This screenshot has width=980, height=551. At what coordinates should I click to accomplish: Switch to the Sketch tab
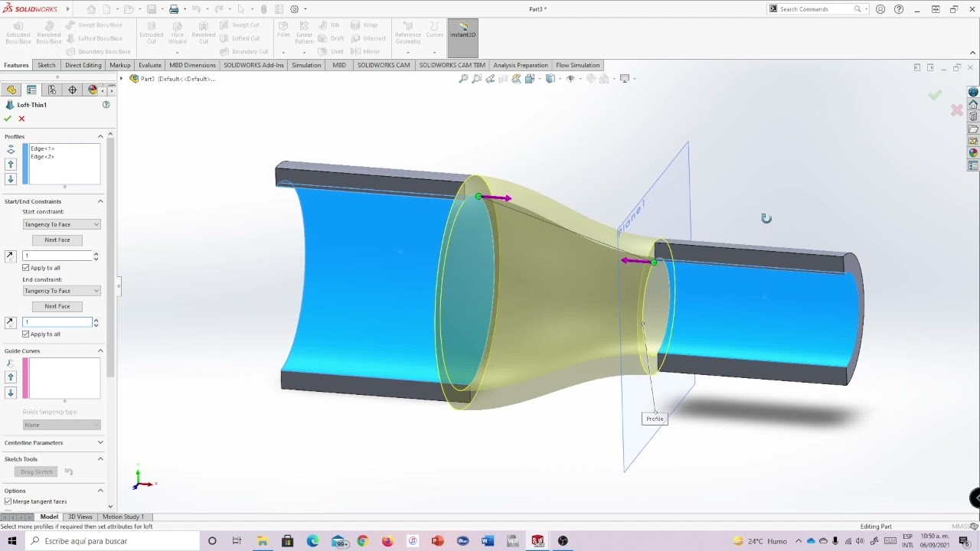47,65
